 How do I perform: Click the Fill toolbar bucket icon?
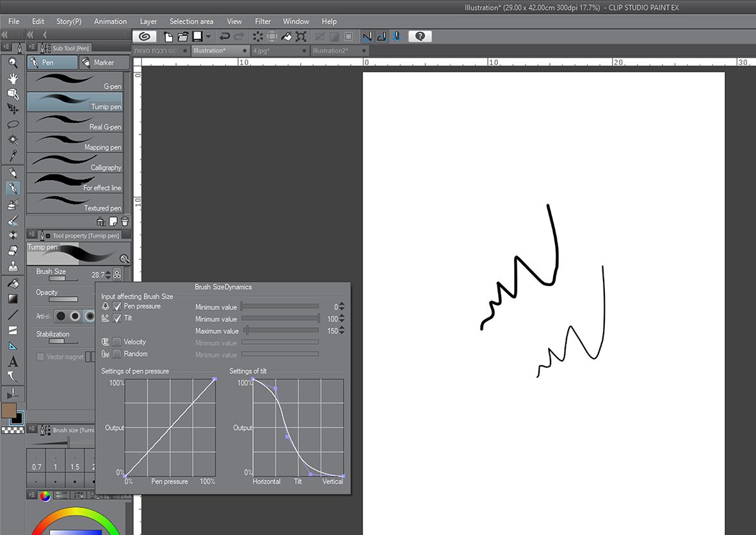pos(286,37)
